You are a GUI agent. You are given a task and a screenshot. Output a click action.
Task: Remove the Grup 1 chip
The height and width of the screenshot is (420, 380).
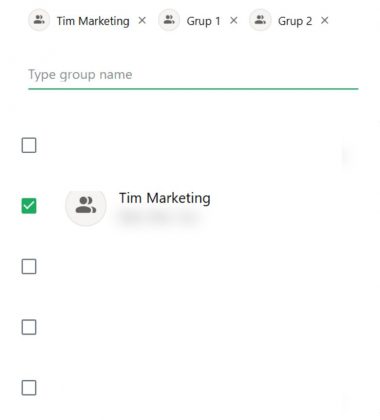tap(234, 21)
